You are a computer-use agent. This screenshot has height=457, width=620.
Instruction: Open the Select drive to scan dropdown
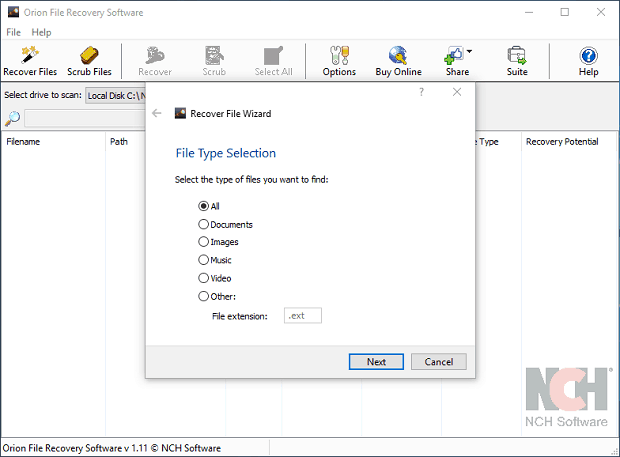(x=115, y=96)
